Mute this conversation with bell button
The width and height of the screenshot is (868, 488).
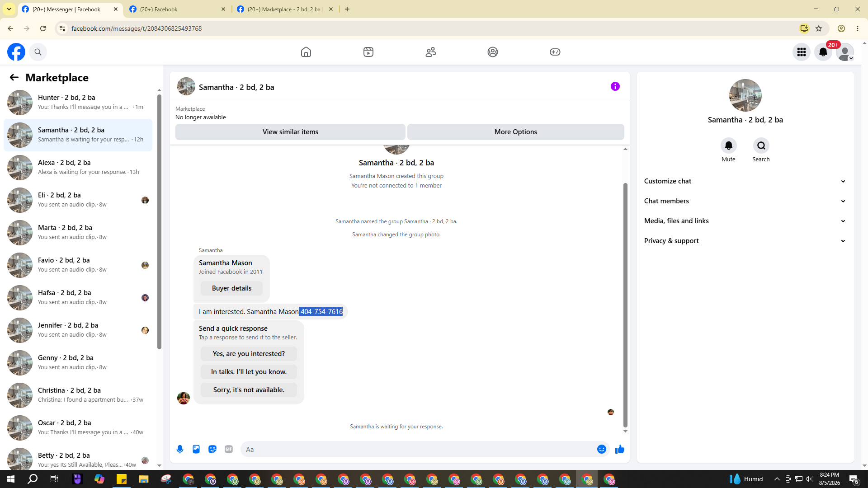pos(728,145)
